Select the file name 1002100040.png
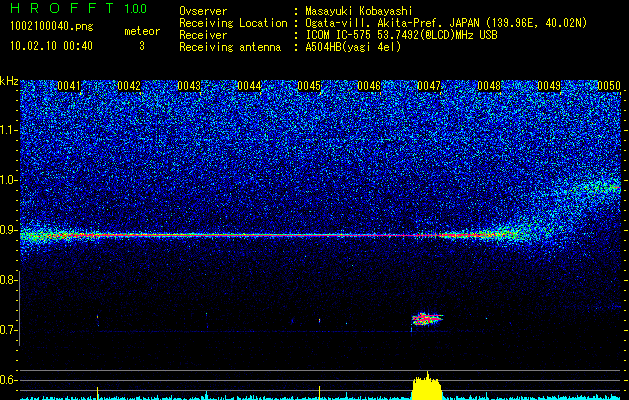This screenshot has width=629, height=400. pos(52,26)
